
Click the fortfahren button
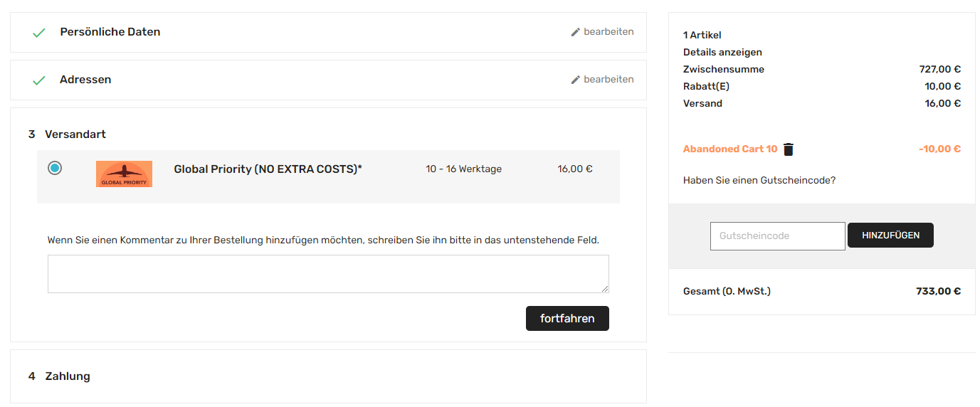567,319
